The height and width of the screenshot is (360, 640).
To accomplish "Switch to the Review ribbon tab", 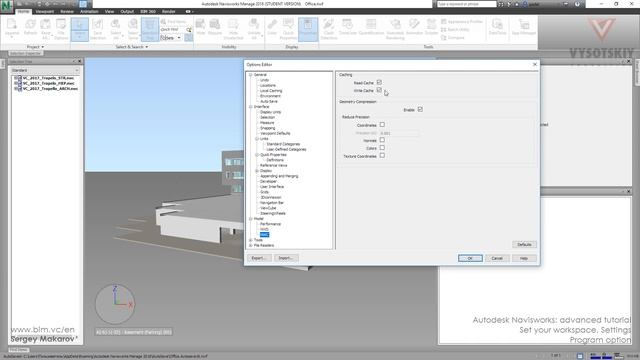I will (x=67, y=11).
